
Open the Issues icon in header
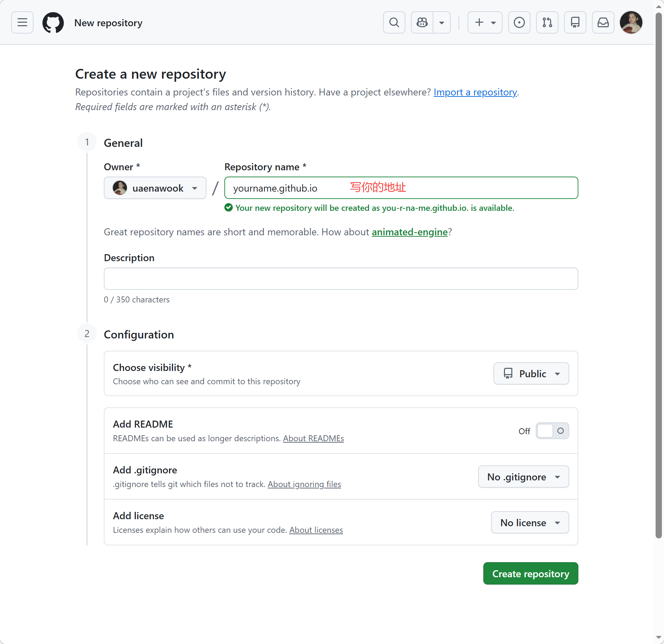pyautogui.click(x=519, y=23)
